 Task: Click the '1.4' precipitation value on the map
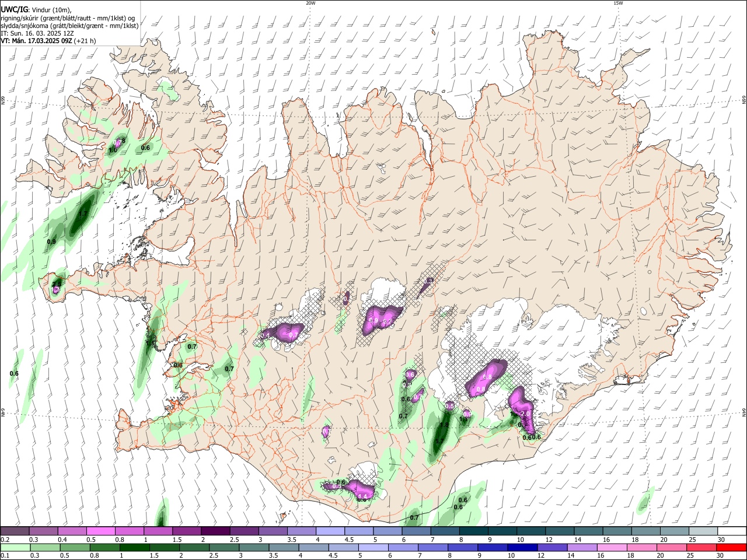tap(362, 496)
